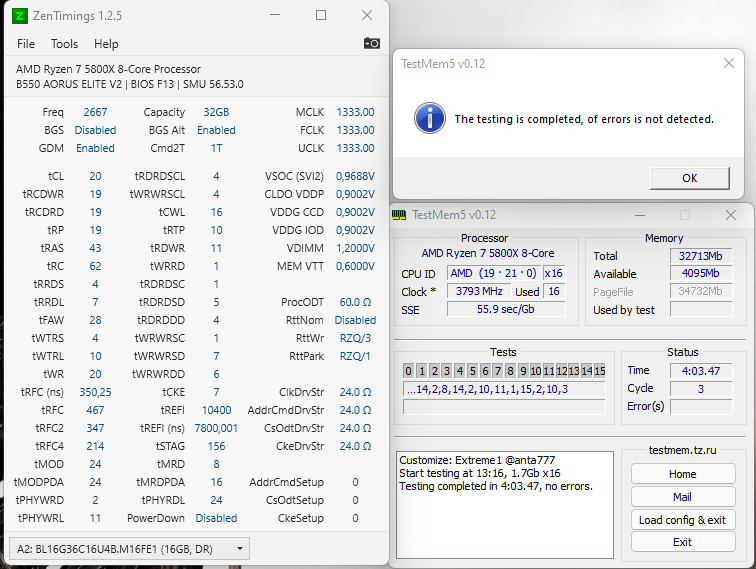Click the Used threads value 16

click(x=554, y=291)
